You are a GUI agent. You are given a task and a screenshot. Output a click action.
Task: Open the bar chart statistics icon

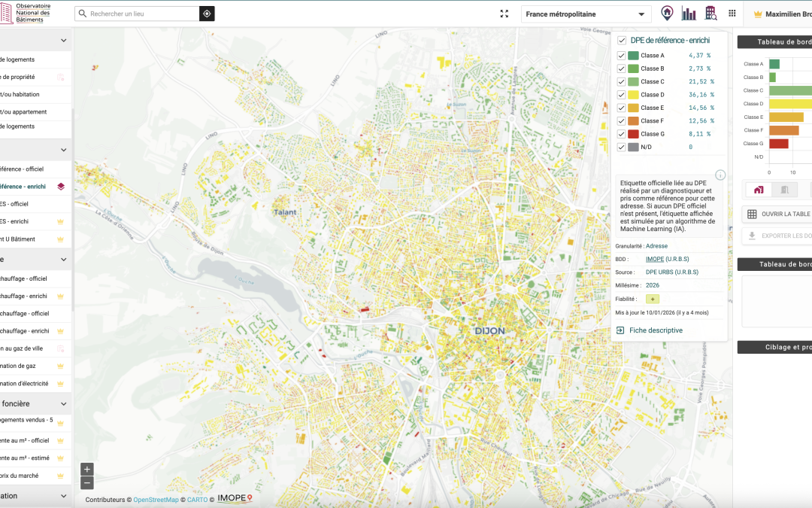tap(689, 14)
